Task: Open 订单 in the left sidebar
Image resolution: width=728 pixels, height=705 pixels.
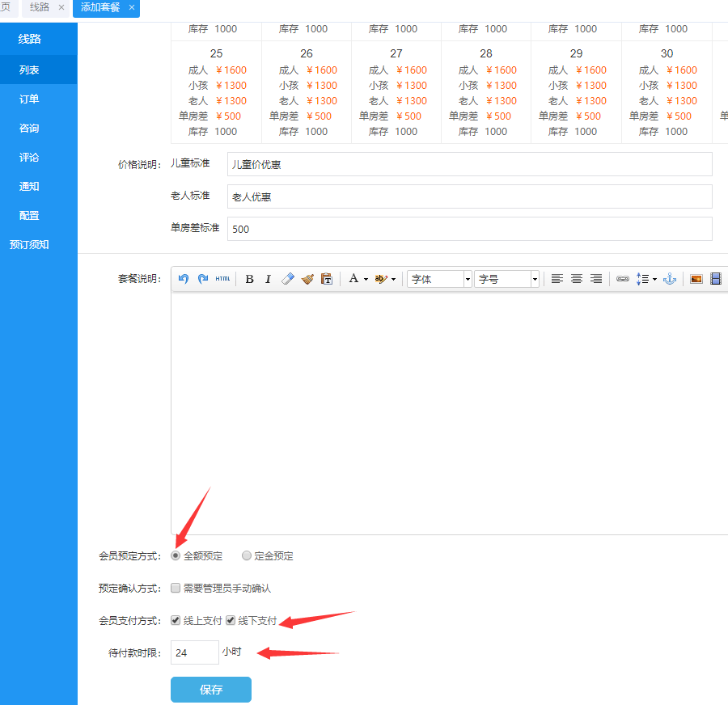Action: click(29, 99)
